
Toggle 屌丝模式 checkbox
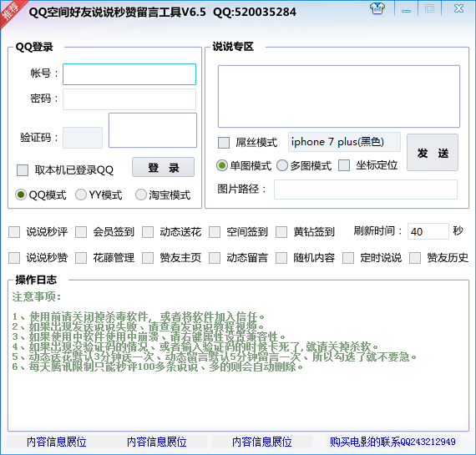(x=224, y=143)
